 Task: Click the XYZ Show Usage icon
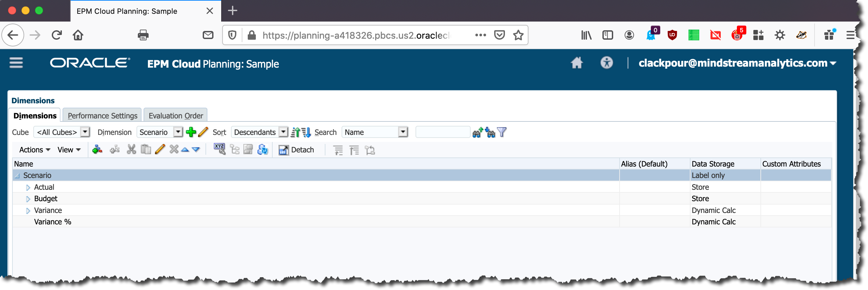[x=220, y=149]
